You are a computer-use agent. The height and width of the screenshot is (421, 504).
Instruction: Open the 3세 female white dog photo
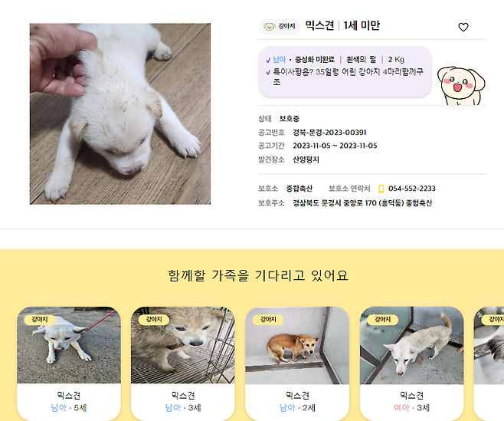(412, 345)
